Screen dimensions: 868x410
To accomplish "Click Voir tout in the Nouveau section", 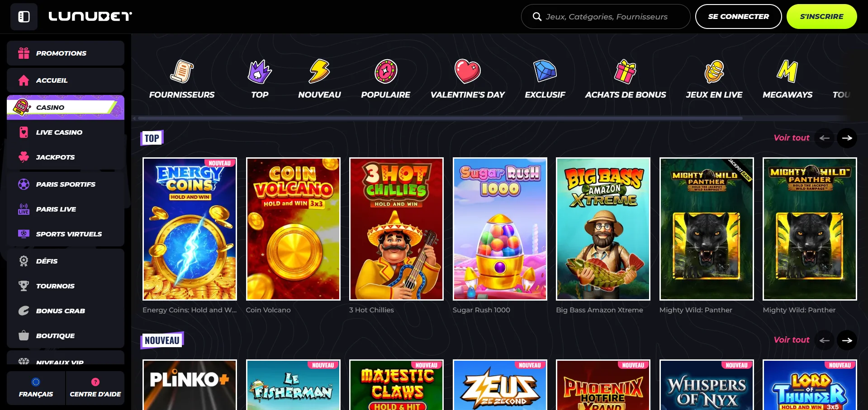I will tap(792, 340).
